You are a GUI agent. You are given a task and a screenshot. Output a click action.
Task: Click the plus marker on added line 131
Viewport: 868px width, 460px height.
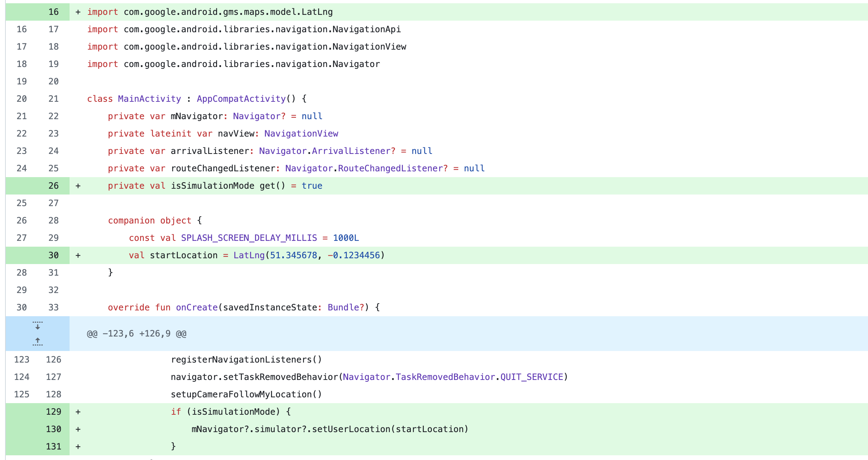pos(78,447)
